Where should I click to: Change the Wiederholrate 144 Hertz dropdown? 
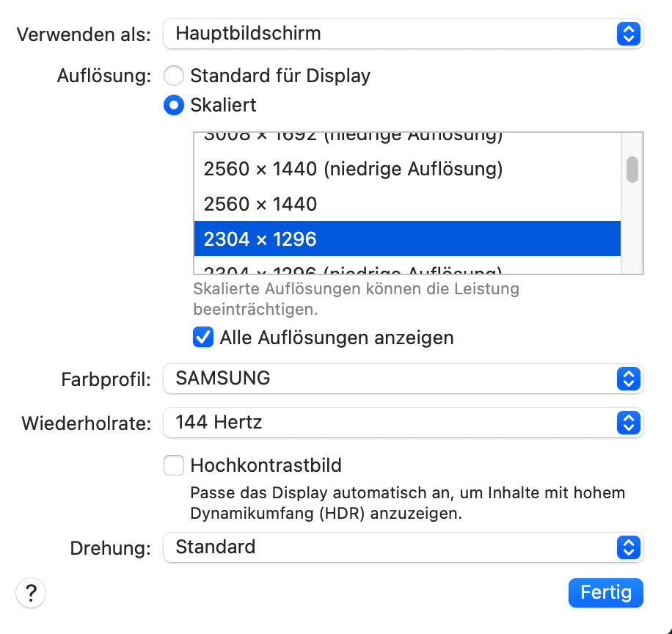(402, 423)
